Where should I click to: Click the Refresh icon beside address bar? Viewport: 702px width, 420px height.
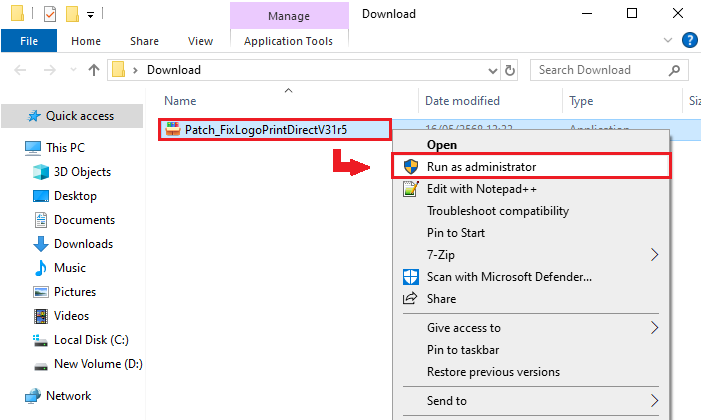coord(510,70)
